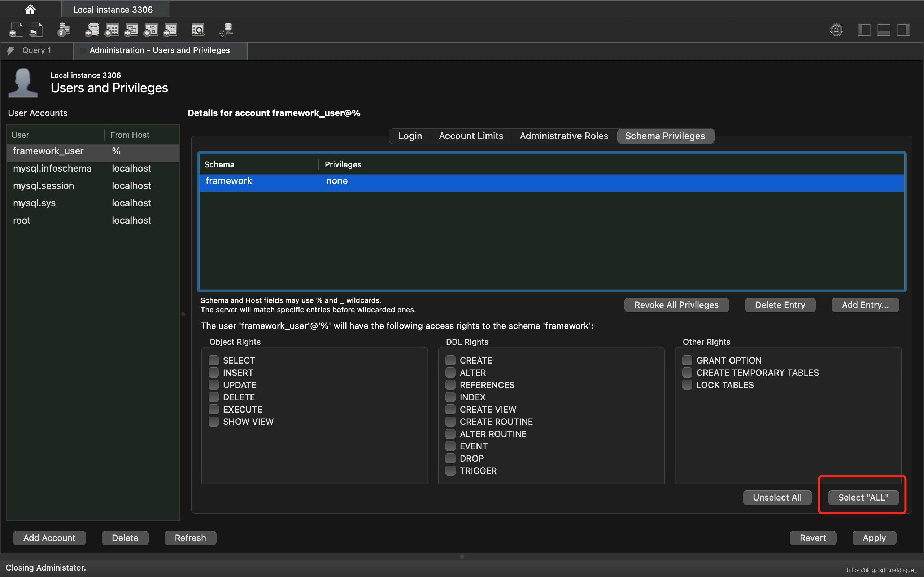Image resolution: width=924 pixels, height=577 pixels.
Task: Select root user account from list
Action: coord(22,220)
